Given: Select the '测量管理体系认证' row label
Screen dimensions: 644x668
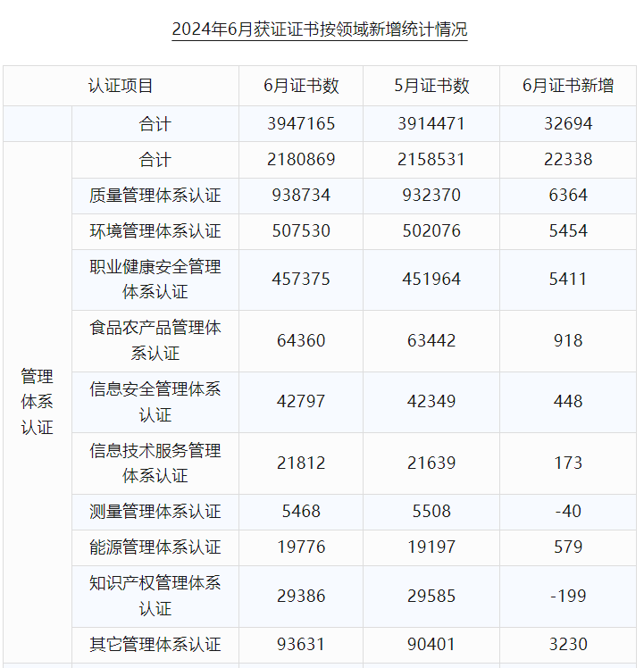Looking at the screenshot, I should tap(155, 512).
